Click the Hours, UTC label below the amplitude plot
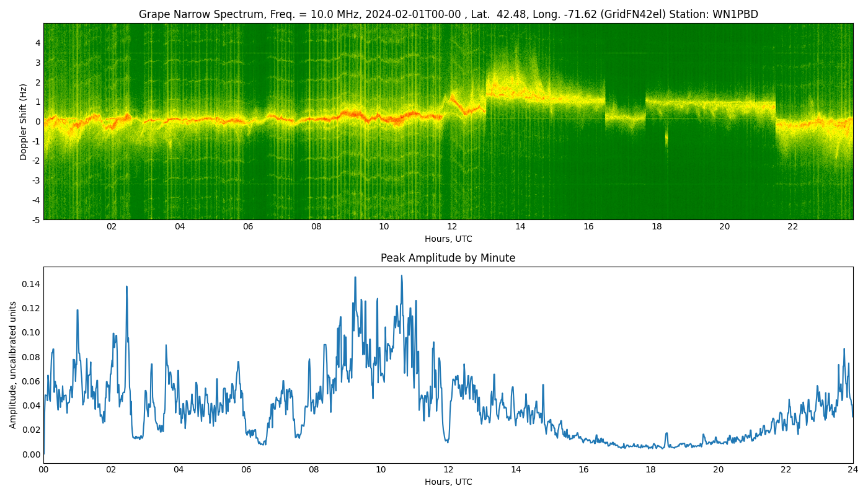Viewport: 868px width, 496px height. [x=448, y=482]
